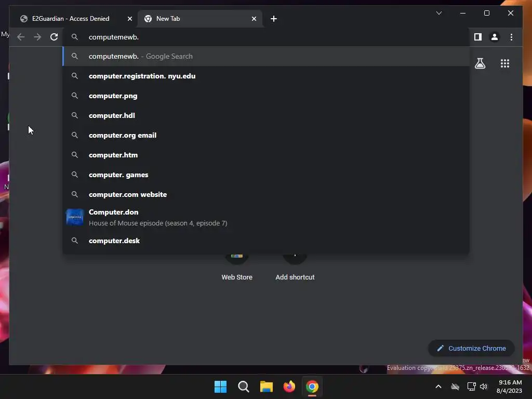Choose 'computer.registration. nyu.edu' suggestion
This screenshot has height=399, width=532.
point(267,76)
